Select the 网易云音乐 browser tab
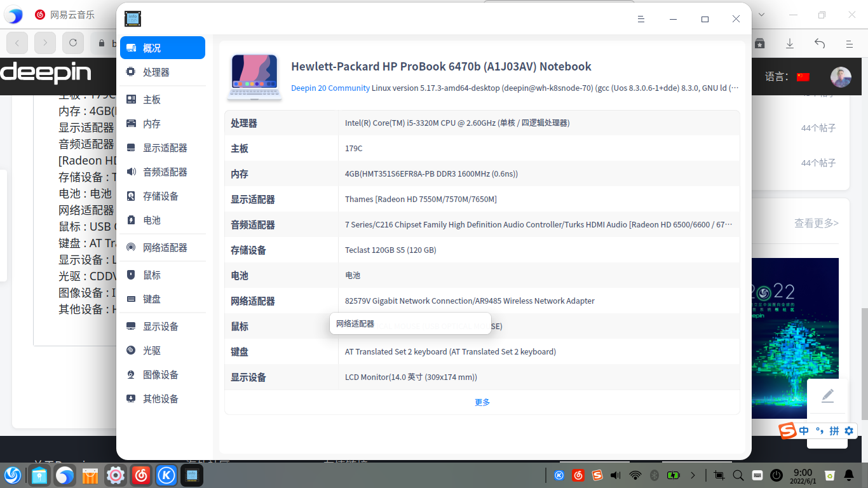The width and height of the screenshot is (868, 488). point(69,14)
